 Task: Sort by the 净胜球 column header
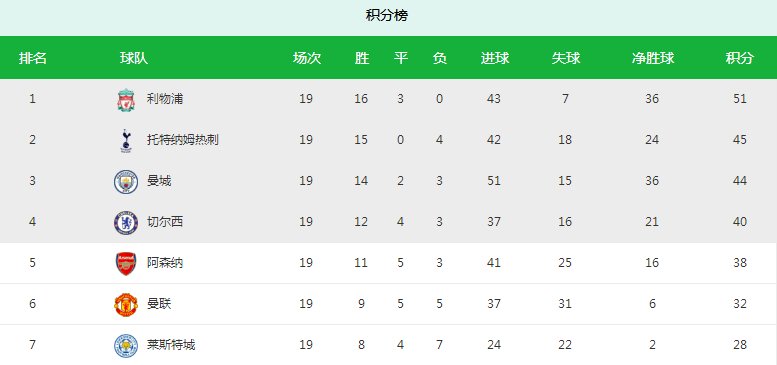tap(653, 58)
